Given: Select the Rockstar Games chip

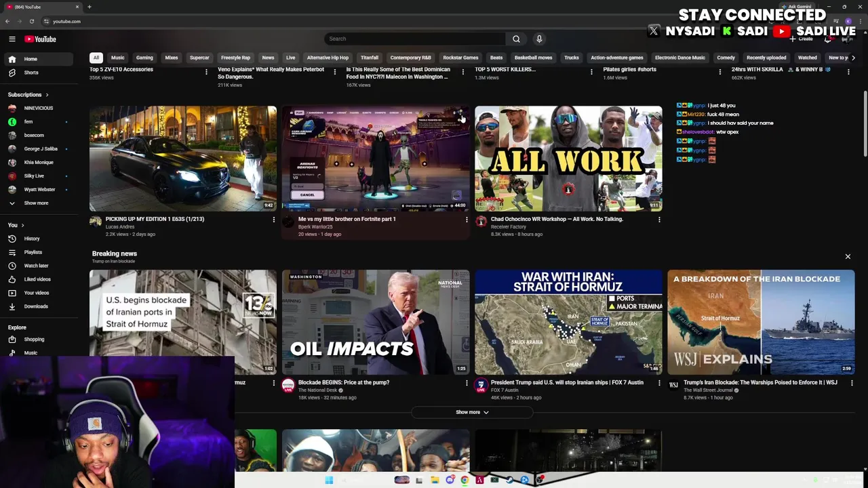Looking at the screenshot, I should [x=460, y=58].
